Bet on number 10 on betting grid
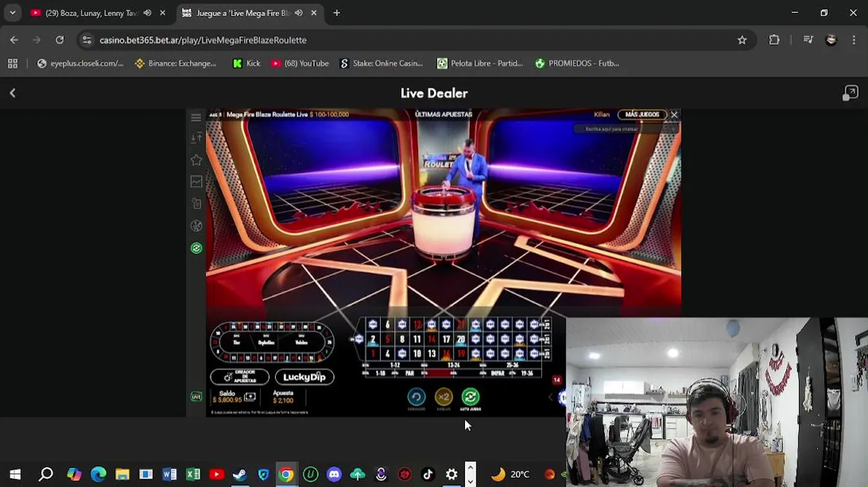 click(417, 354)
